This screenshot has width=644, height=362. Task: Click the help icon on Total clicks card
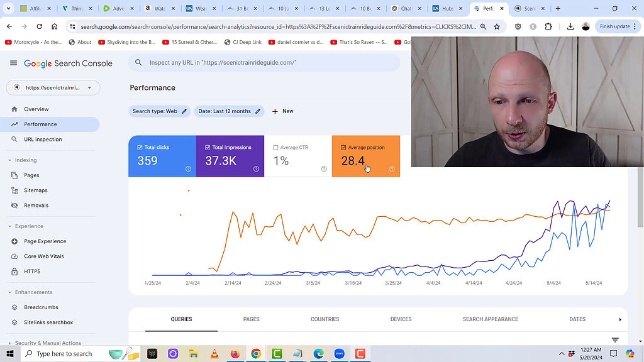point(187,169)
